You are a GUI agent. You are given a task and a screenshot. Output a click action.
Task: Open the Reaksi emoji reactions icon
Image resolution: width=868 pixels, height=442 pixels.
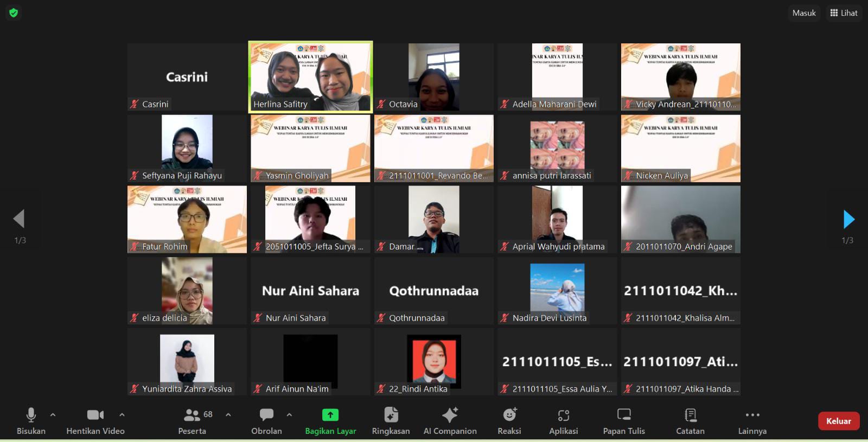click(x=509, y=415)
